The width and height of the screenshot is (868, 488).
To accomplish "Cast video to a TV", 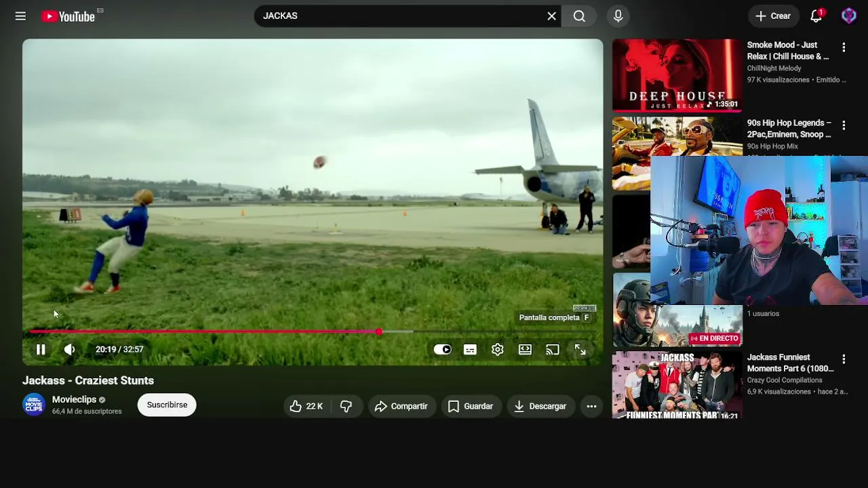I will (x=553, y=350).
